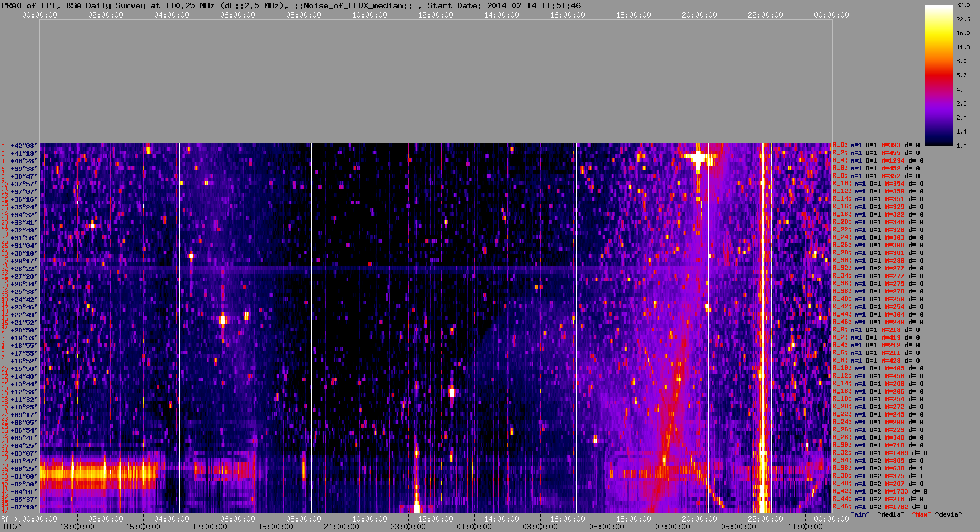980x532 pixels.
Task: Click the 'RA >>' axis label
Action: click(x=11, y=519)
